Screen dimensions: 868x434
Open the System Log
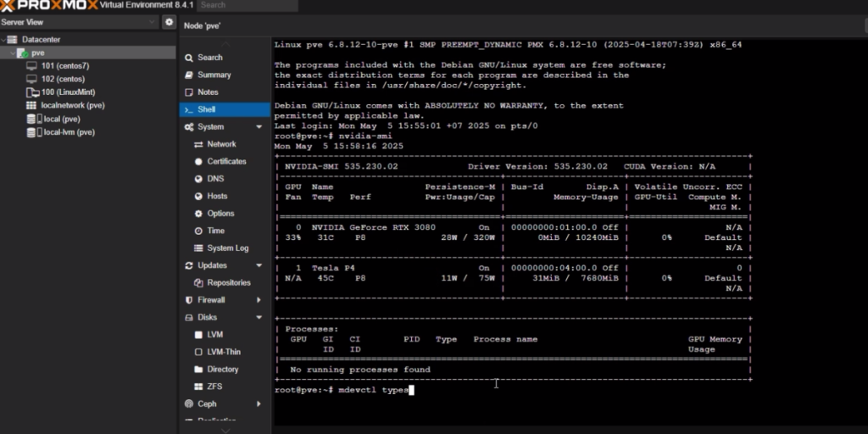tap(227, 248)
